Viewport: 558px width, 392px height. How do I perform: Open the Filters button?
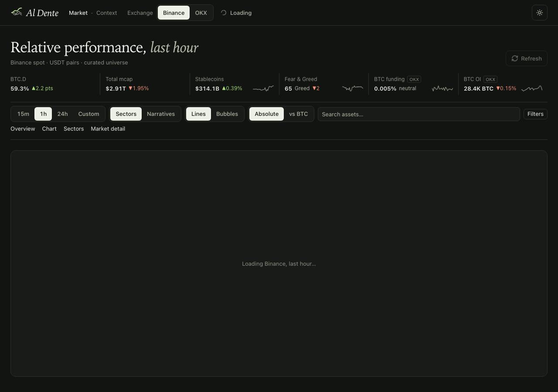click(535, 114)
